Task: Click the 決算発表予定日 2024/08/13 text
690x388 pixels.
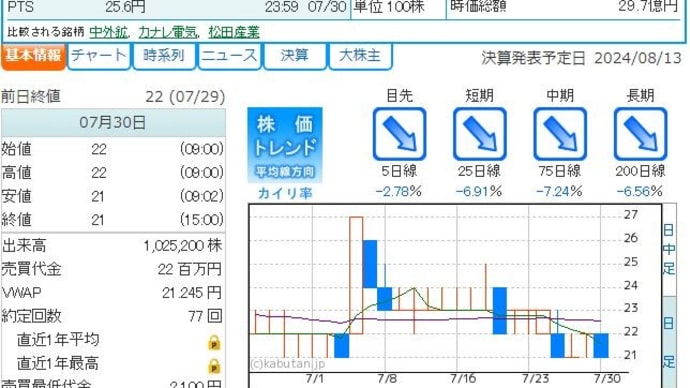Action: tap(581, 58)
